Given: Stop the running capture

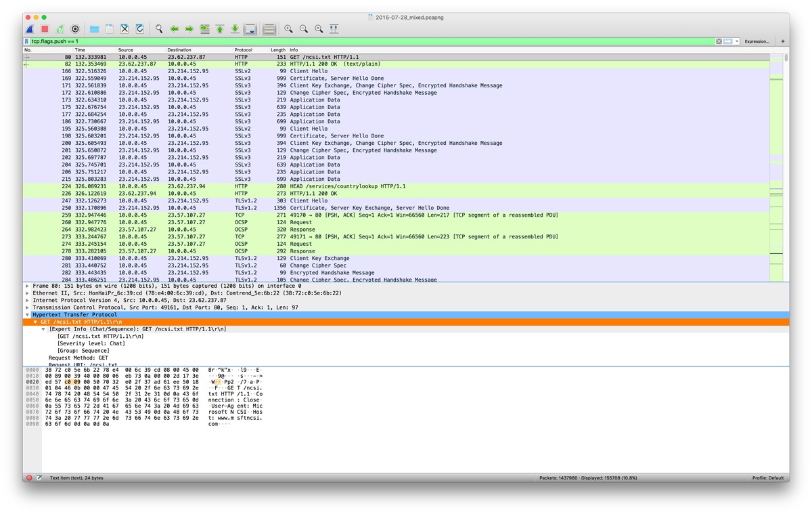Looking at the screenshot, I should (x=43, y=28).
